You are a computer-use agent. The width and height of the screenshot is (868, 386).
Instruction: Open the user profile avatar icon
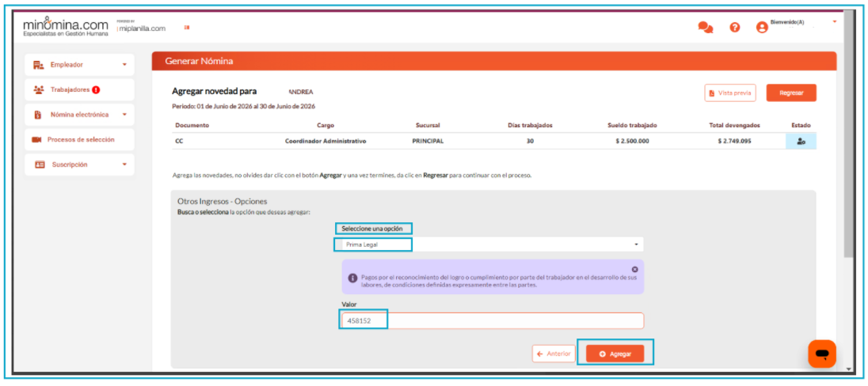762,27
